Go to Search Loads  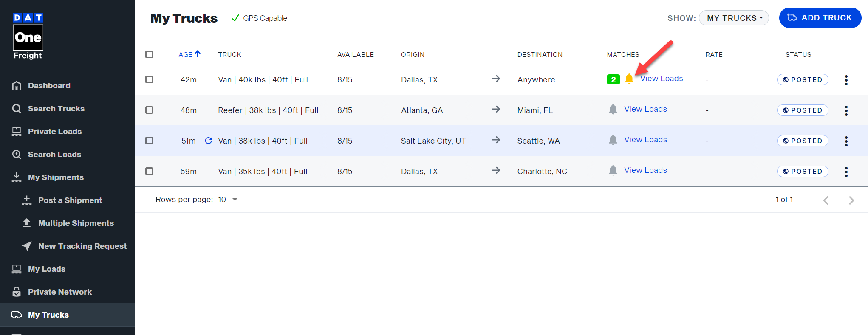[x=55, y=154]
